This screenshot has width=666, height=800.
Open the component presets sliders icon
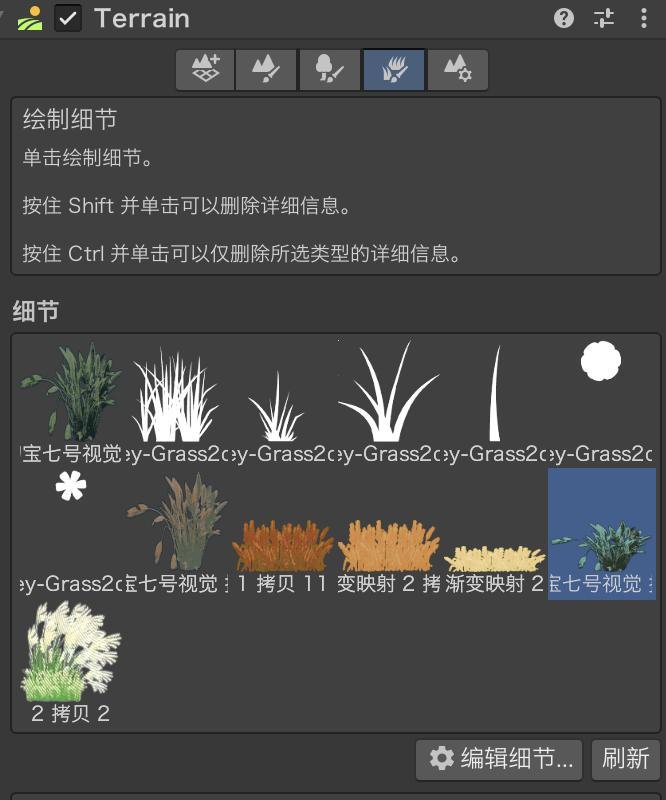(x=604, y=19)
